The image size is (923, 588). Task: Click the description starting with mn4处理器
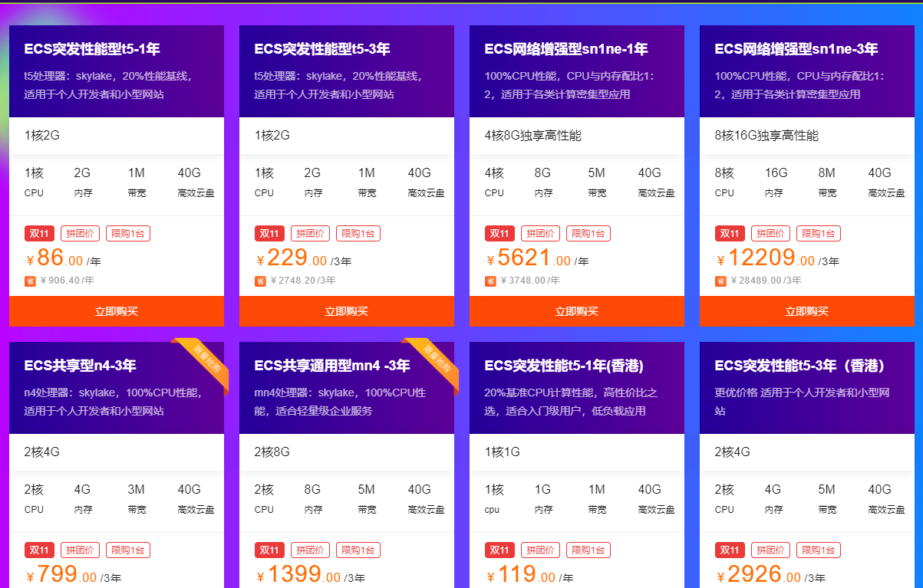coord(341,402)
